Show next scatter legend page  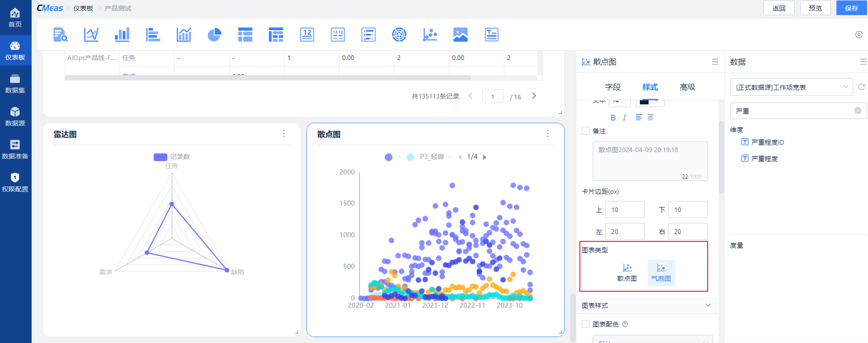tap(485, 157)
